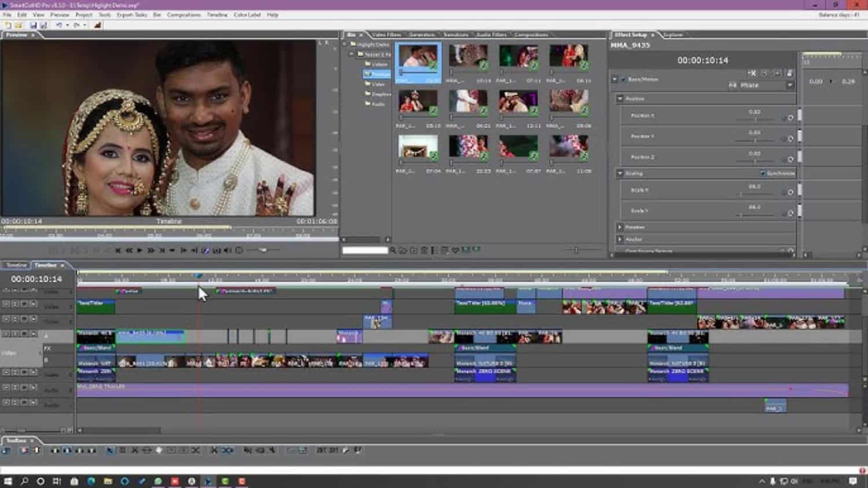The height and width of the screenshot is (488, 868).
Task: Open the Help menu
Action: pyautogui.click(x=273, y=15)
